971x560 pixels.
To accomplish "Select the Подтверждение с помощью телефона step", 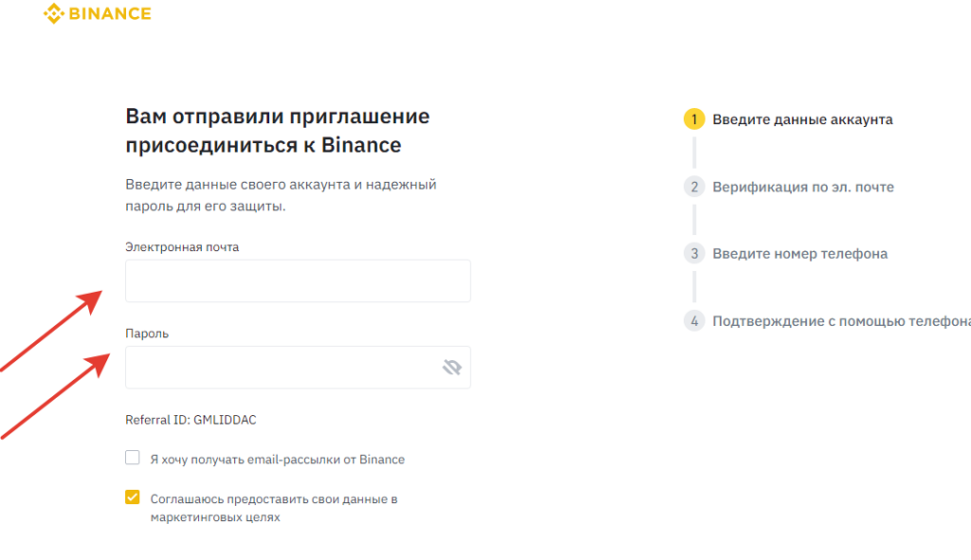I will 840,321.
